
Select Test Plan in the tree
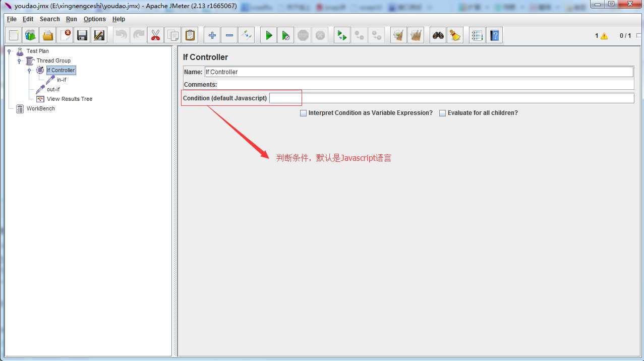[x=38, y=51]
